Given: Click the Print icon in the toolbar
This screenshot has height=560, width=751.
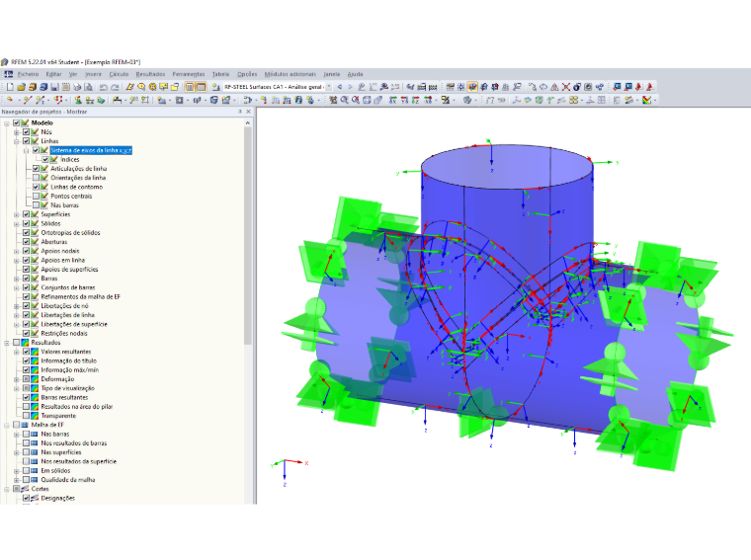Looking at the screenshot, I should [x=77, y=87].
